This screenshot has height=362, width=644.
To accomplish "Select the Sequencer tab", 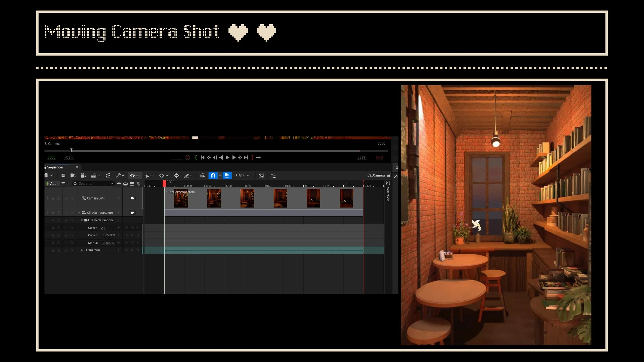I will (x=55, y=167).
